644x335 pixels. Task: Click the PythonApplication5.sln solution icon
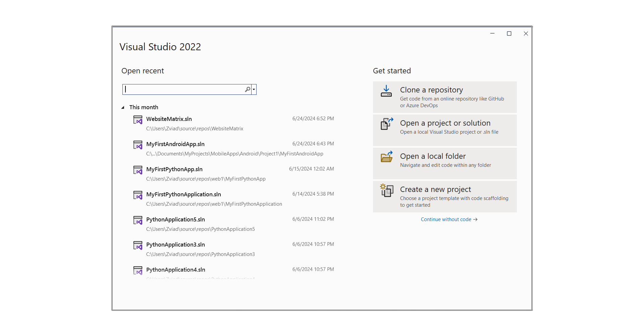click(138, 220)
